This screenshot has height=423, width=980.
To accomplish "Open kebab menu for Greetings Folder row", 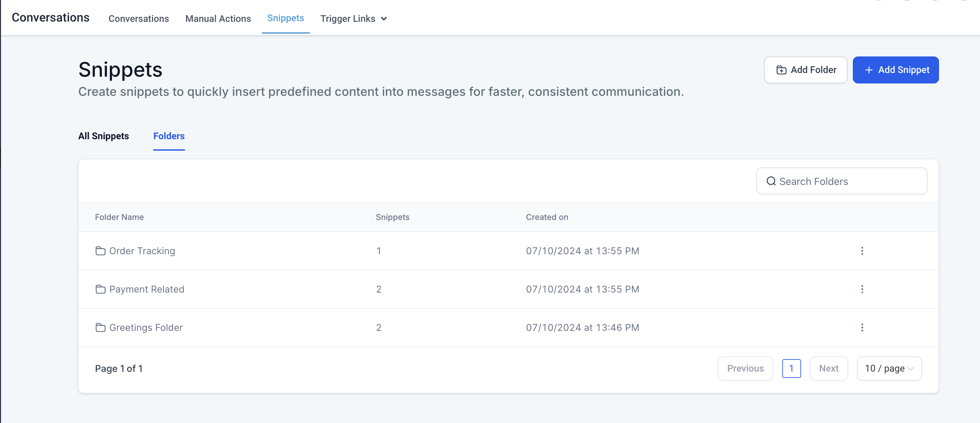I will click(x=862, y=328).
